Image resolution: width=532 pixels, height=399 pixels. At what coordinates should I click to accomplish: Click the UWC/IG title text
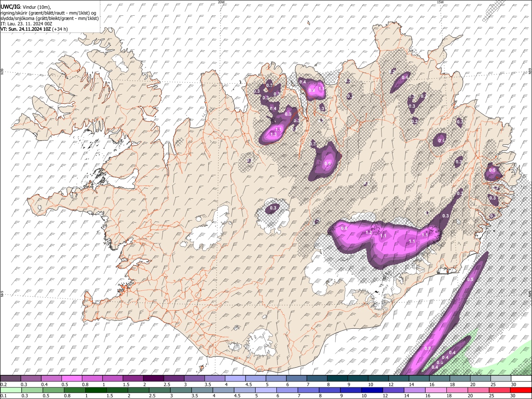tap(10, 7)
